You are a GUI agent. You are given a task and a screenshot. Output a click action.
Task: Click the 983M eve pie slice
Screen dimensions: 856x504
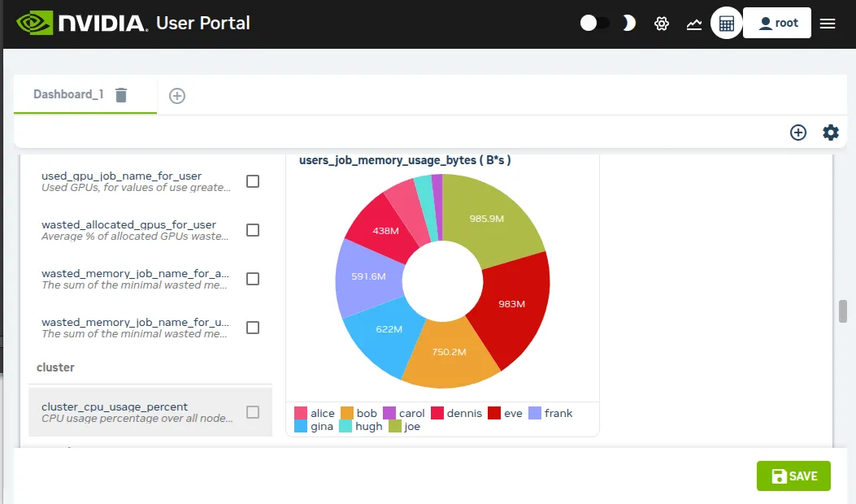511,304
